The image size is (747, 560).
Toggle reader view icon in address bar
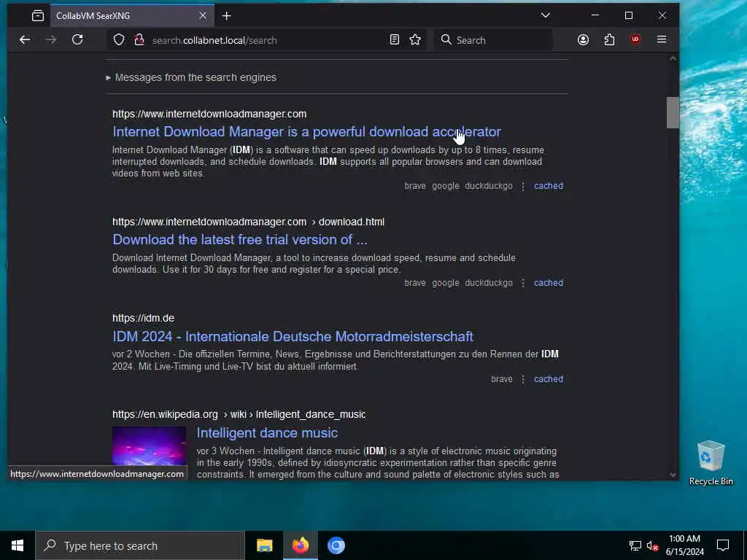pyautogui.click(x=395, y=39)
